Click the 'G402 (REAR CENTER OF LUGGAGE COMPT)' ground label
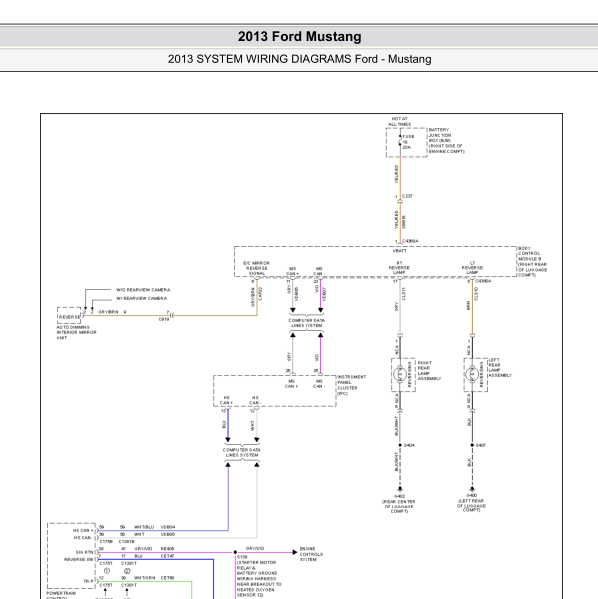The image size is (598, 599). pyautogui.click(x=399, y=504)
